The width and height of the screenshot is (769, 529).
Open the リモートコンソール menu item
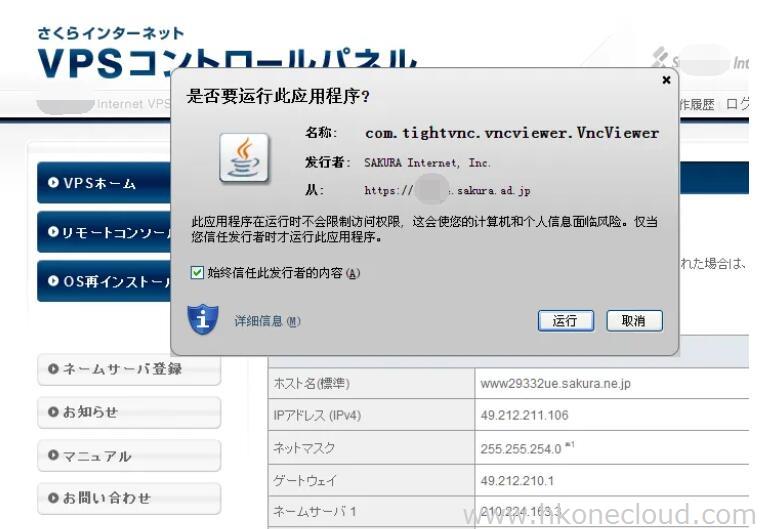104,231
